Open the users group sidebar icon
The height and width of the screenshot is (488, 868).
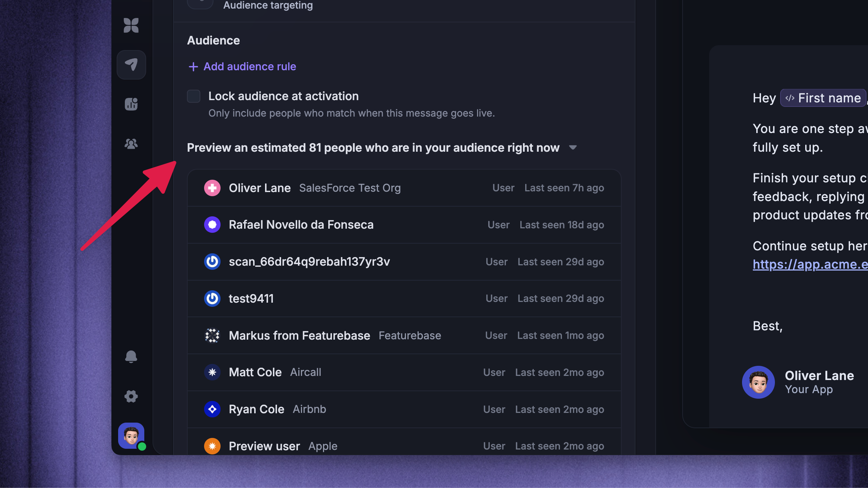coord(131,143)
